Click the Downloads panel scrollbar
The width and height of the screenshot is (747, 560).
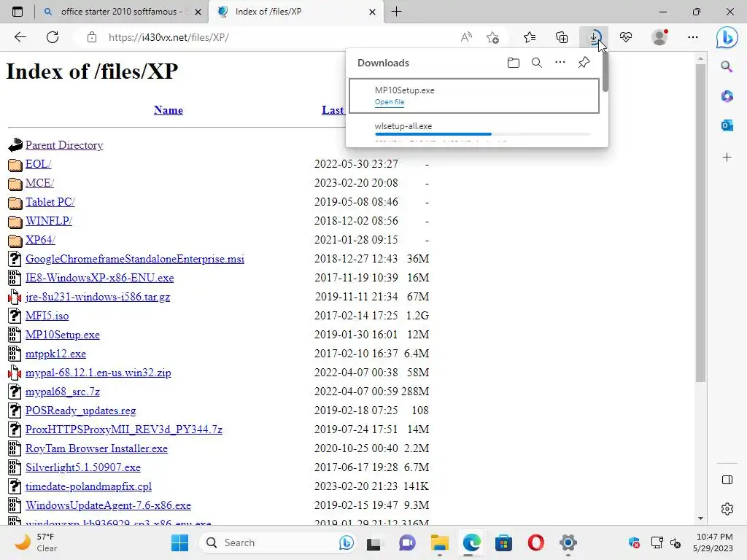pos(605,72)
